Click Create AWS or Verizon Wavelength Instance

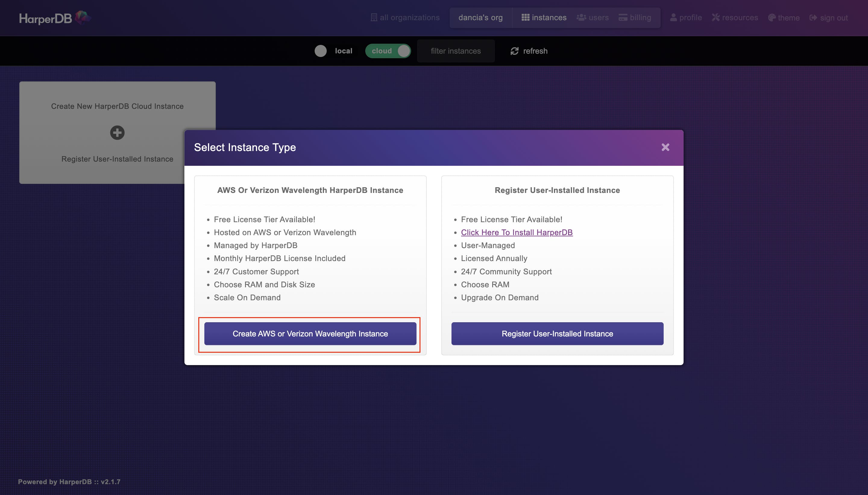point(310,333)
